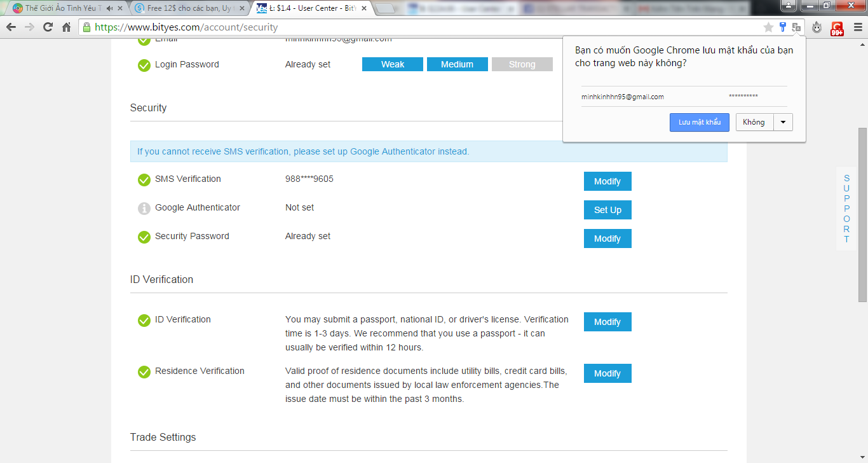Click the green check beside SMS Verification
868x463 pixels.
[x=144, y=179]
